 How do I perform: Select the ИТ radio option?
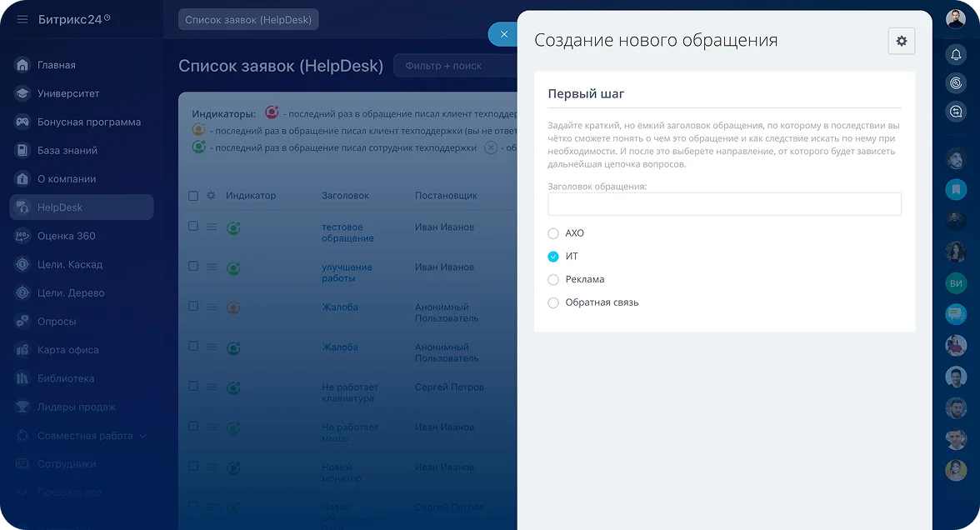click(553, 257)
